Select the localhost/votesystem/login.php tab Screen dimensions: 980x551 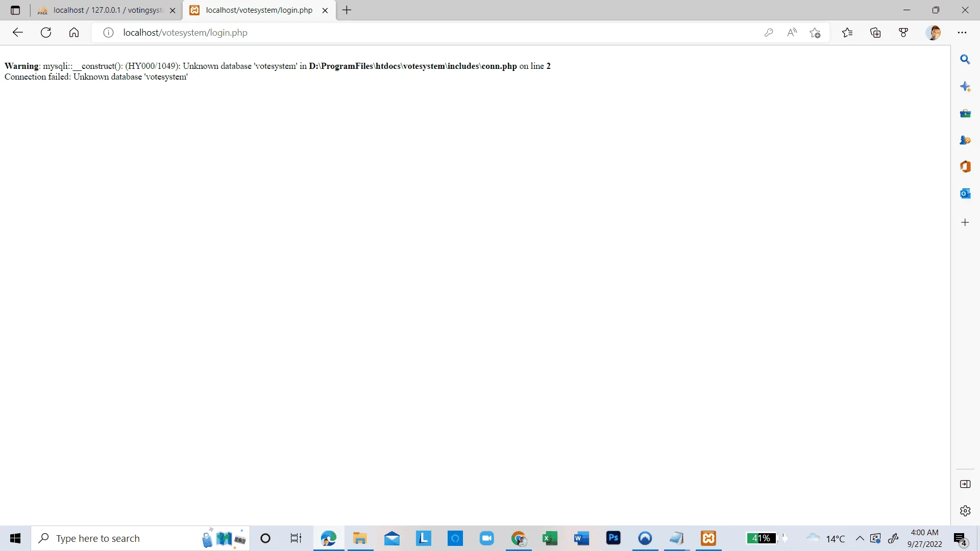click(x=259, y=10)
